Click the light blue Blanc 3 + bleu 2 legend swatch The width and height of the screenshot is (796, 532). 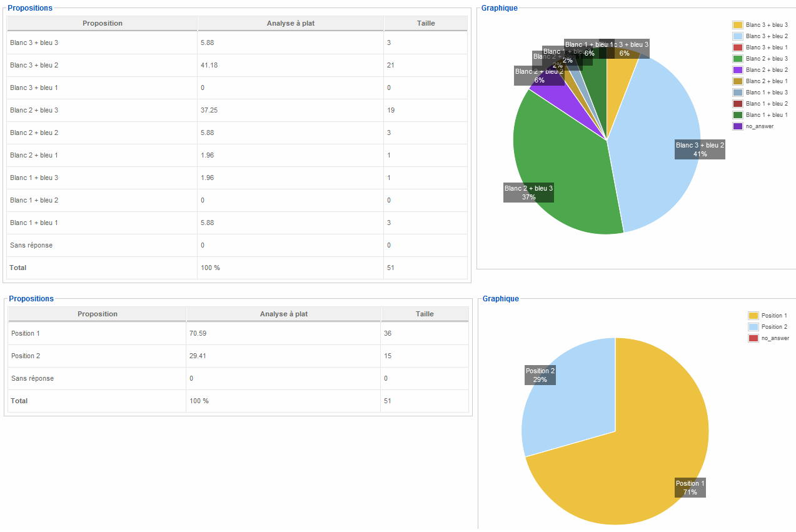737,36
